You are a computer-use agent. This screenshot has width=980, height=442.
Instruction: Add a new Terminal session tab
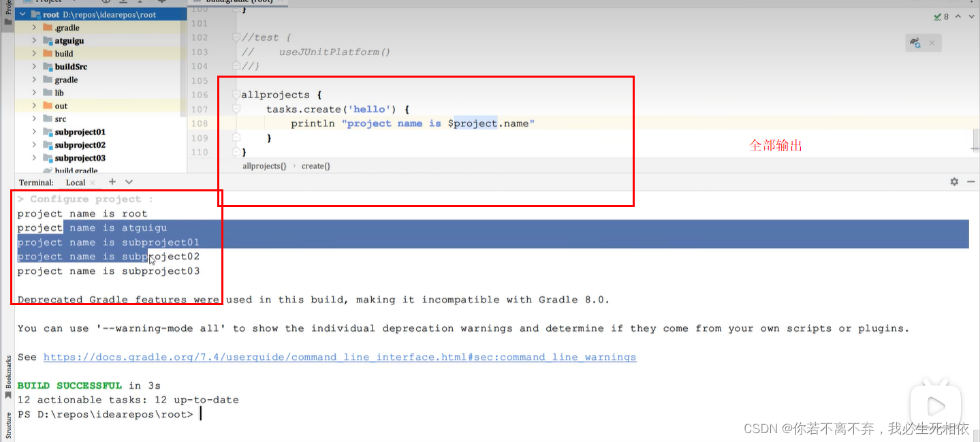[112, 182]
